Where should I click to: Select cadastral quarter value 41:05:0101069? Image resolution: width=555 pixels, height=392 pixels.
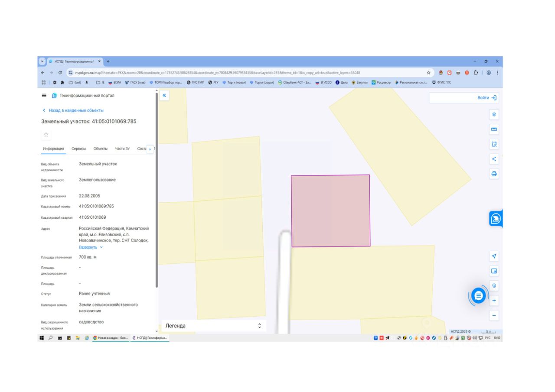coord(92,217)
